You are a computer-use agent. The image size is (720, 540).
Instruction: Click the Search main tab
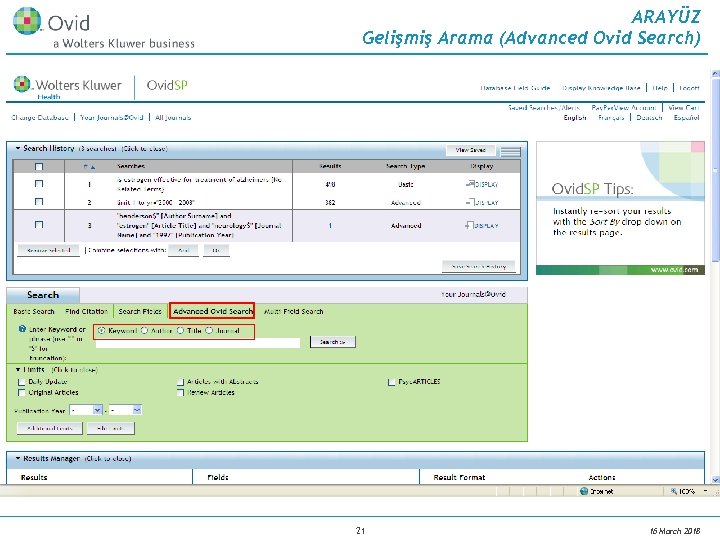click(43, 295)
